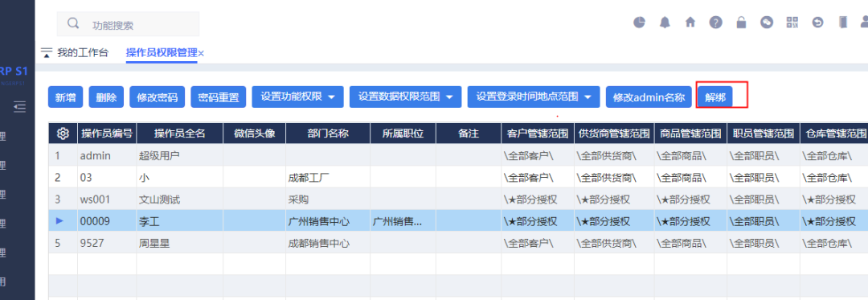Open the pie chart report icon

640,23
